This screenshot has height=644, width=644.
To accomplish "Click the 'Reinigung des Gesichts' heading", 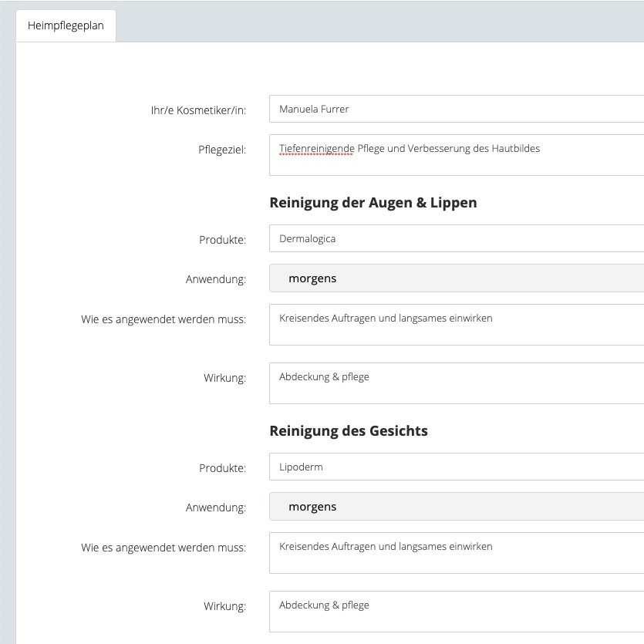I will pos(348,431).
